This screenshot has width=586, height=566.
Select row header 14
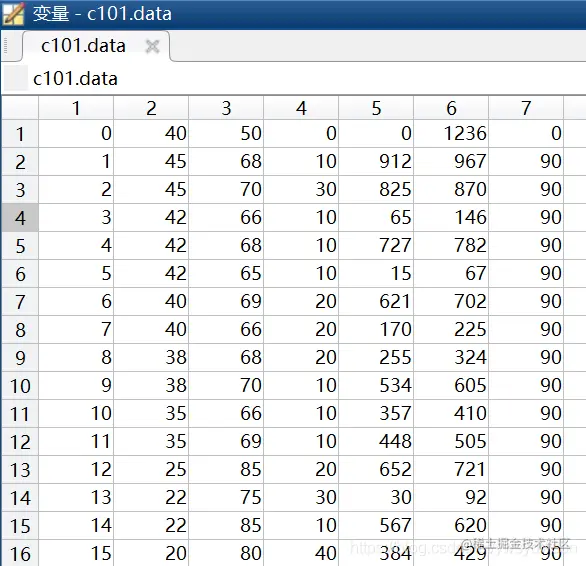pos(20,498)
